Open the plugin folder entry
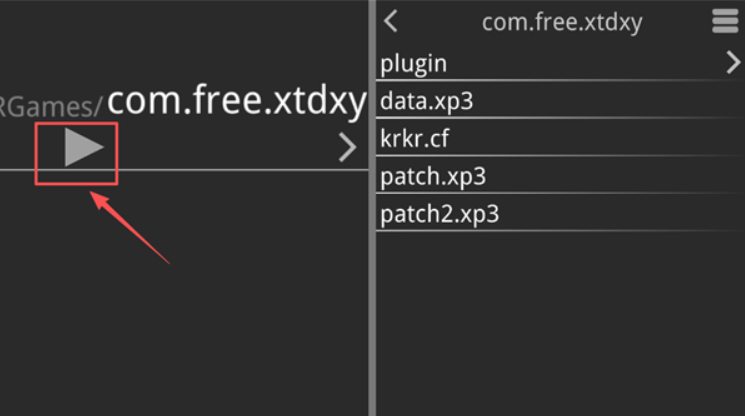Viewport: 745px width, 416px height. (x=560, y=63)
